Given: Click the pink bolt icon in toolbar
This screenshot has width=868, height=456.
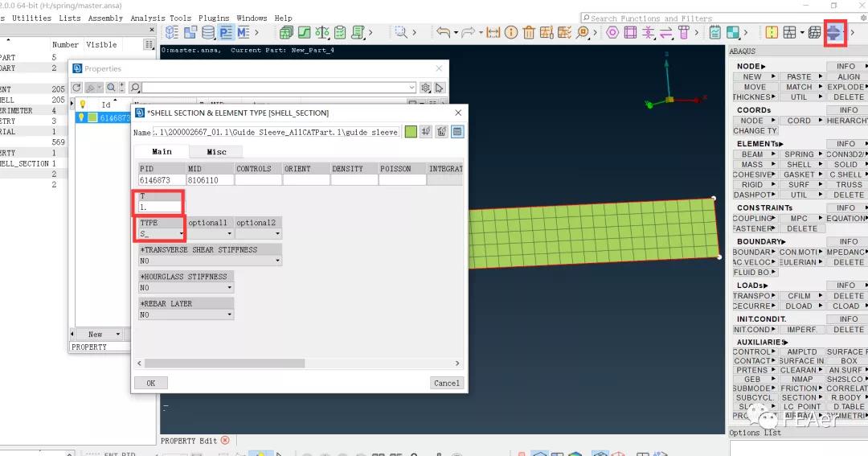Looking at the screenshot, I should pyautogui.click(x=684, y=32).
